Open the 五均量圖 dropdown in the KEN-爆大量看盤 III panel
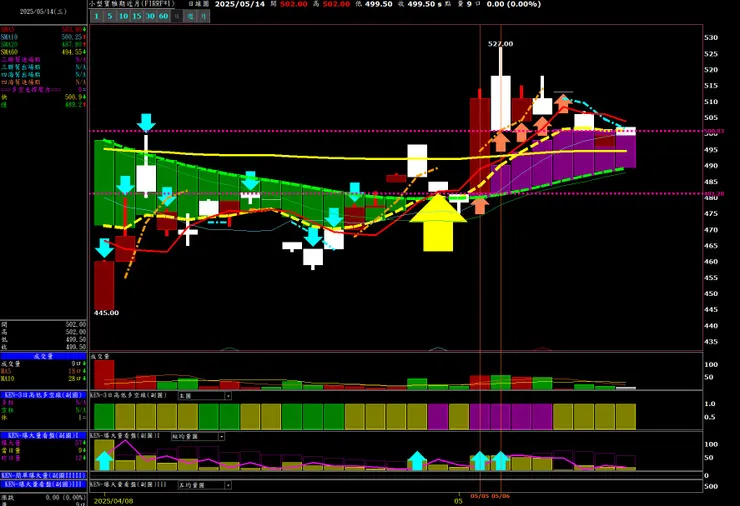This screenshot has width=740, height=506. 228,485
